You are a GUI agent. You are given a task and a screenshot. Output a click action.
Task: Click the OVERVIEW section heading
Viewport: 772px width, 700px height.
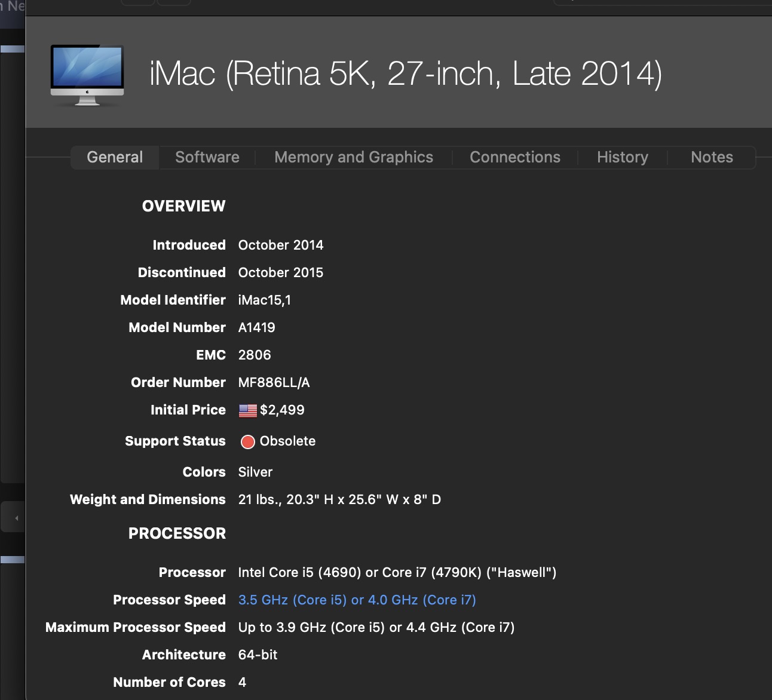183,206
